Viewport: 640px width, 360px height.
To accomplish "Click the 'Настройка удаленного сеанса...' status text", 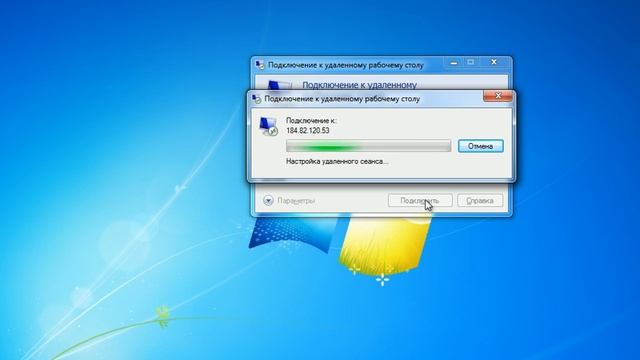I will [337, 162].
